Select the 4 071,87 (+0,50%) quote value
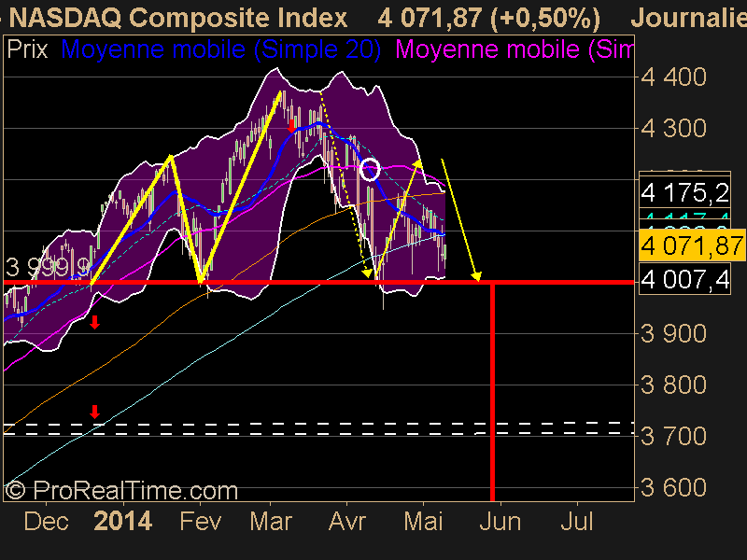This screenshot has width=747, height=560. pyautogui.click(x=488, y=18)
